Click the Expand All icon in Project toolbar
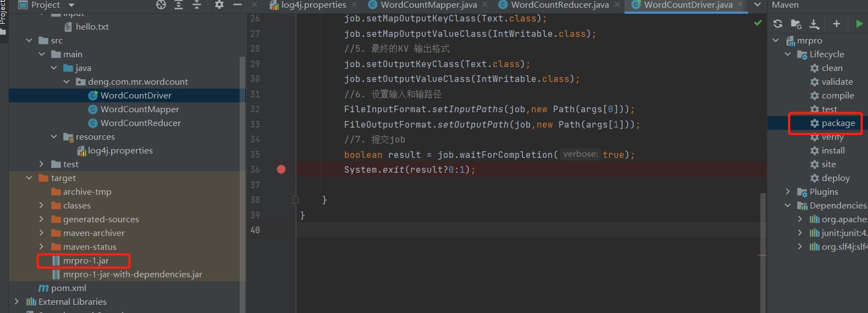 [179, 5]
